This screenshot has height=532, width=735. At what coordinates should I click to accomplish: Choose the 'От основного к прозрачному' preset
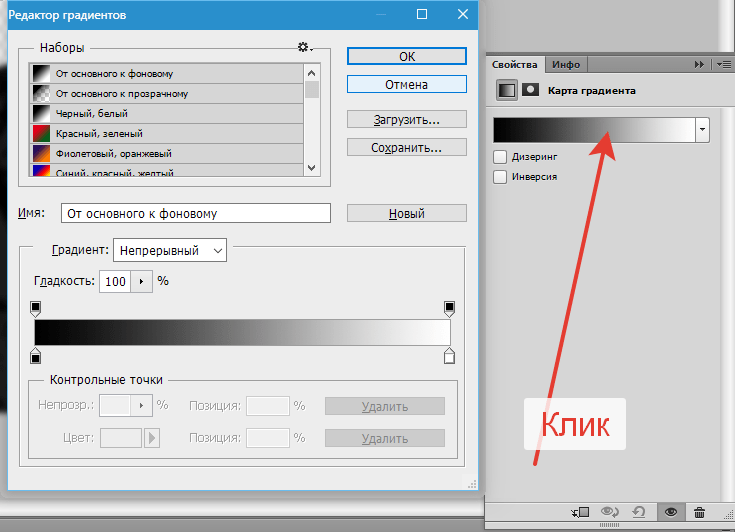(x=167, y=94)
